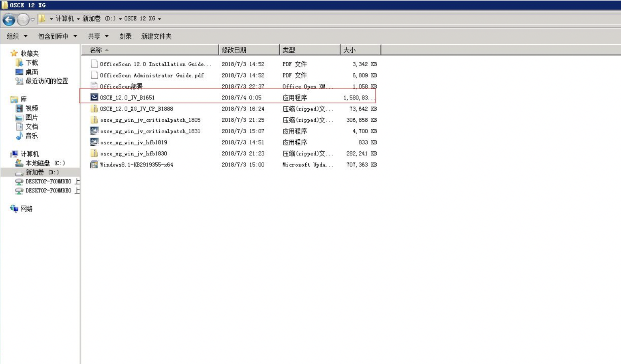The height and width of the screenshot is (364, 621).
Task: Click the 视频 library icon
Action: pyautogui.click(x=19, y=108)
